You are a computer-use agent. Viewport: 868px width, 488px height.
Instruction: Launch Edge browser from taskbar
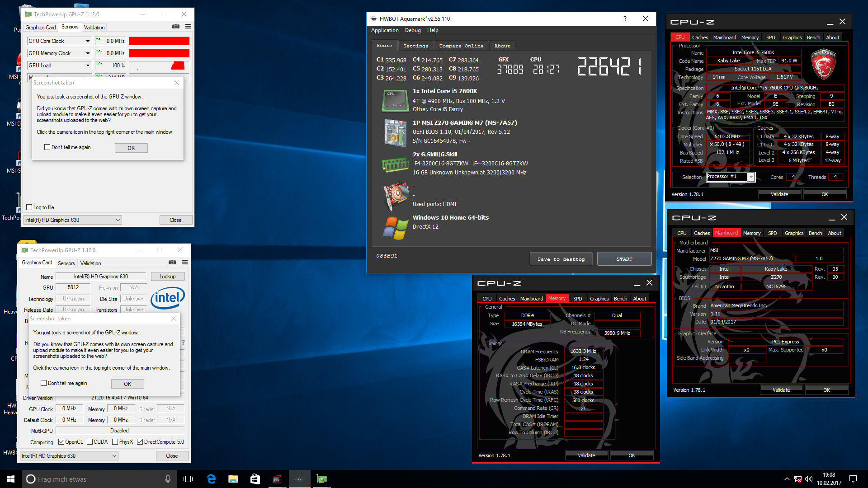[211, 479]
